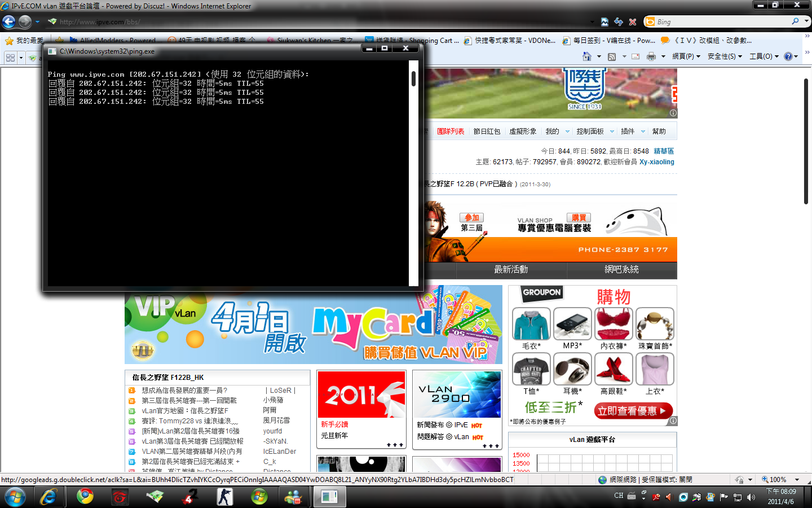This screenshot has height=508, width=812.
Task: Switch to ping.exe console taskbar button
Action: (329, 497)
